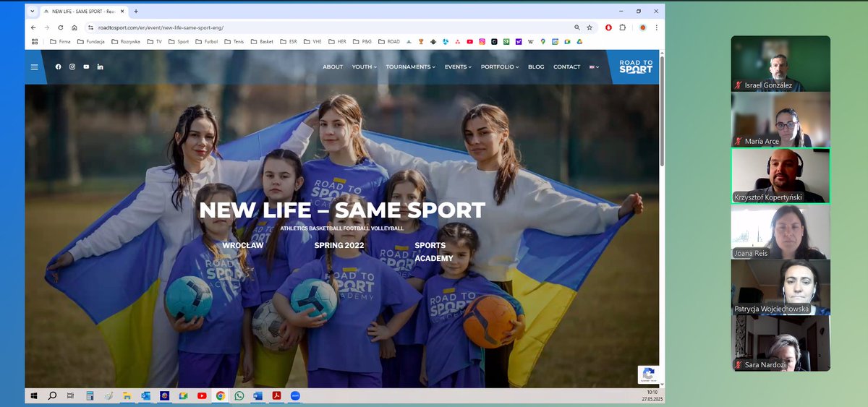The width and height of the screenshot is (868, 407).
Task: Open the Windows Start button
Action: point(34,395)
